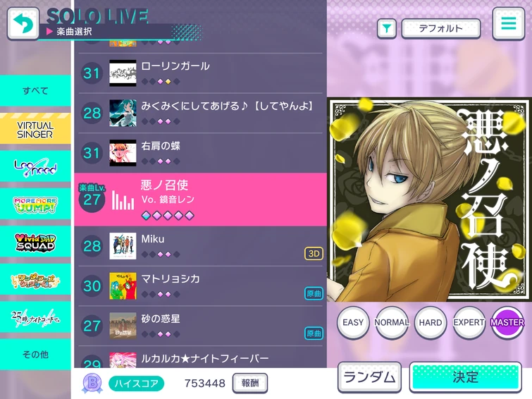Open the hamburger menu icon
The image size is (532, 399).
pos(508,23)
